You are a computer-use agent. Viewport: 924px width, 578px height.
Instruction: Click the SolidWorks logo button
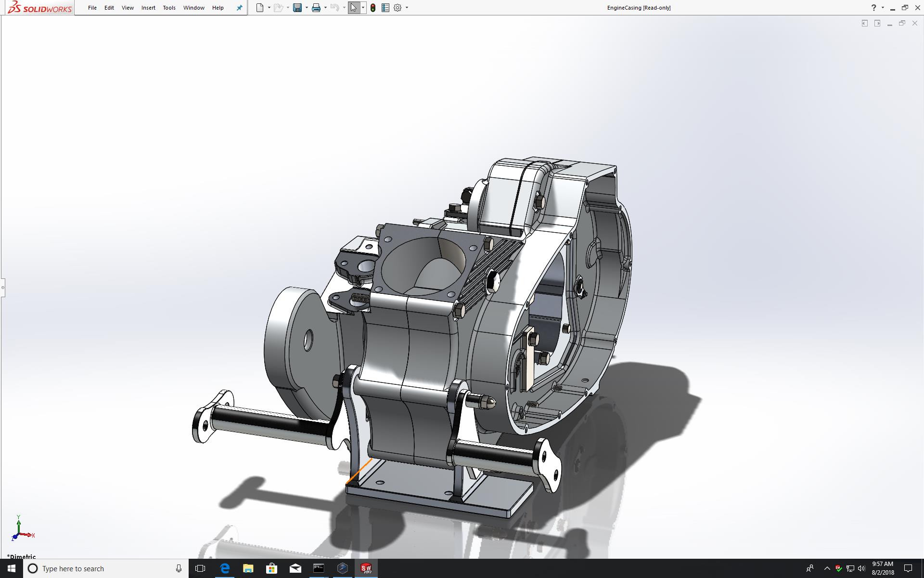coord(40,8)
